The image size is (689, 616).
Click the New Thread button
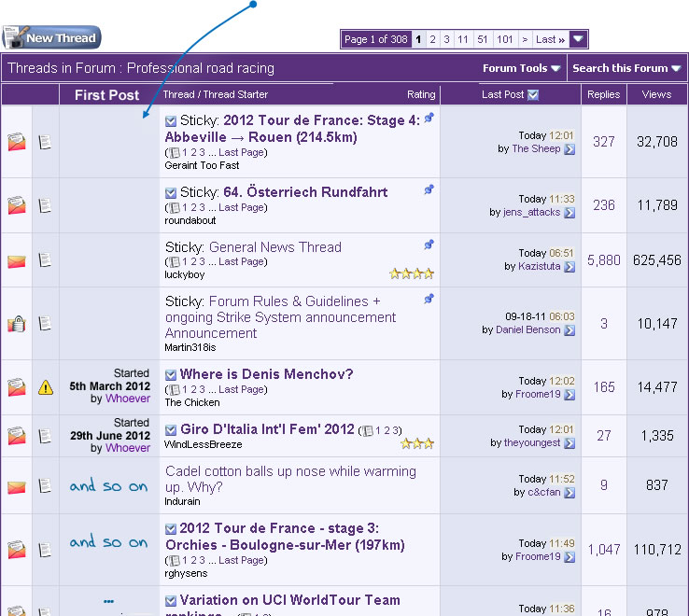(51, 37)
